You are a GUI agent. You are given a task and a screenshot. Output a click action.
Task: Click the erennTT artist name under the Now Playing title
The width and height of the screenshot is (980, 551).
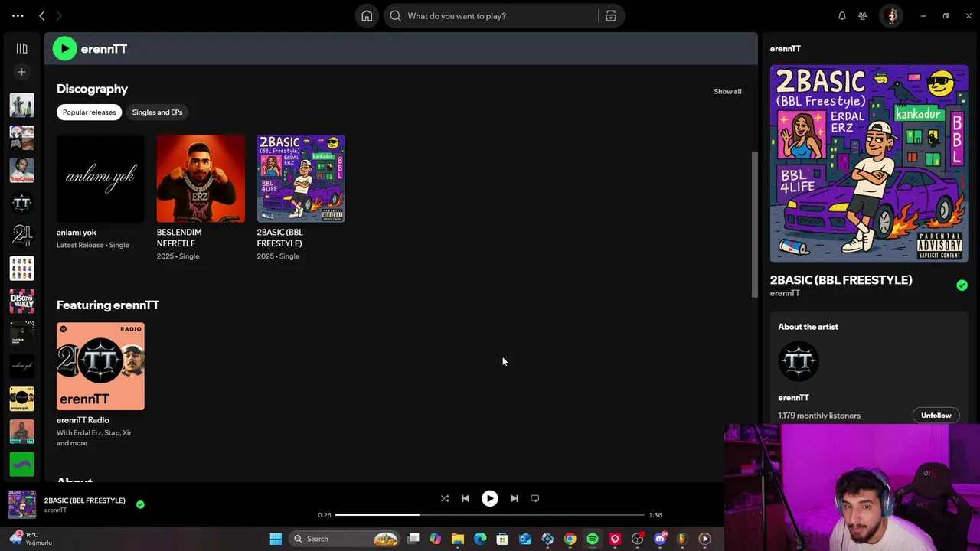(x=785, y=293)
